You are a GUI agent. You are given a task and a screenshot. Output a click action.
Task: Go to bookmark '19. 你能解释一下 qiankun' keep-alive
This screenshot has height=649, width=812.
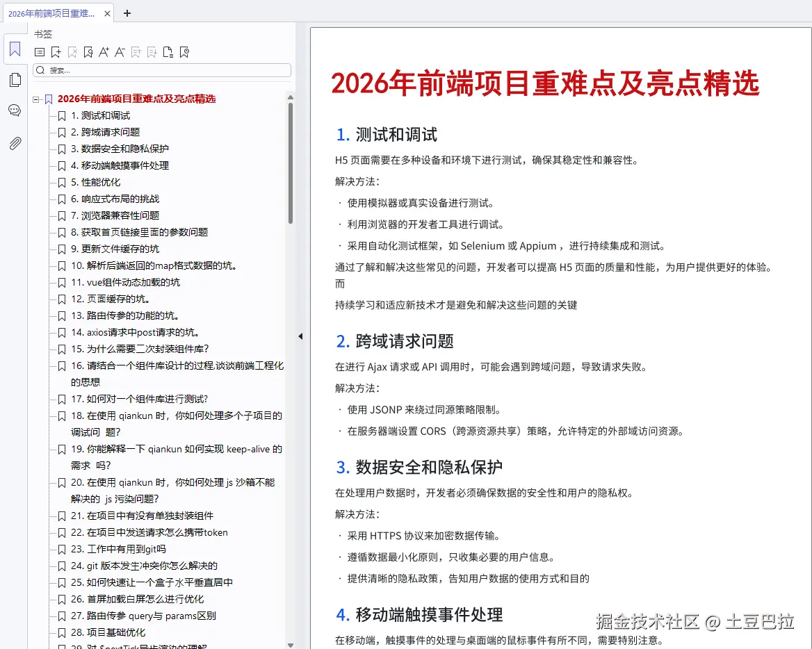(177, 457)
